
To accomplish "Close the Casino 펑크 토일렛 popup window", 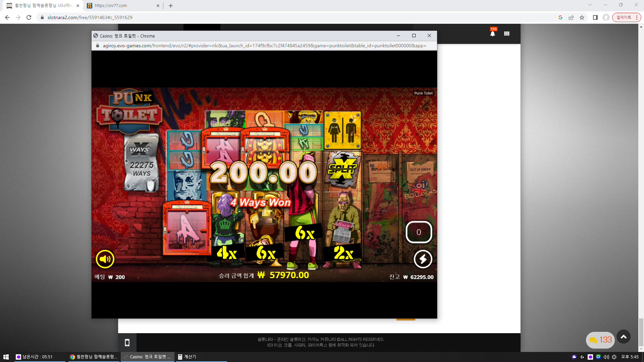I will click(429, 36).
